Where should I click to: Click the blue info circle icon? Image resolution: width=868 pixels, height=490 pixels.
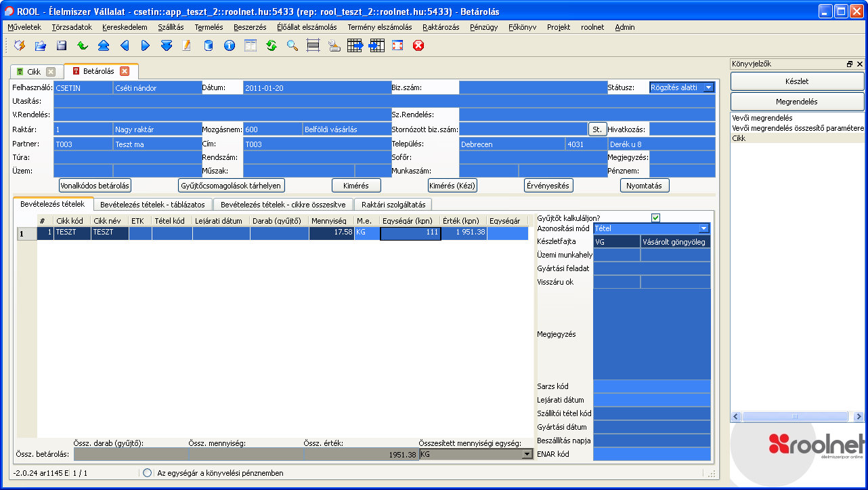230,45
